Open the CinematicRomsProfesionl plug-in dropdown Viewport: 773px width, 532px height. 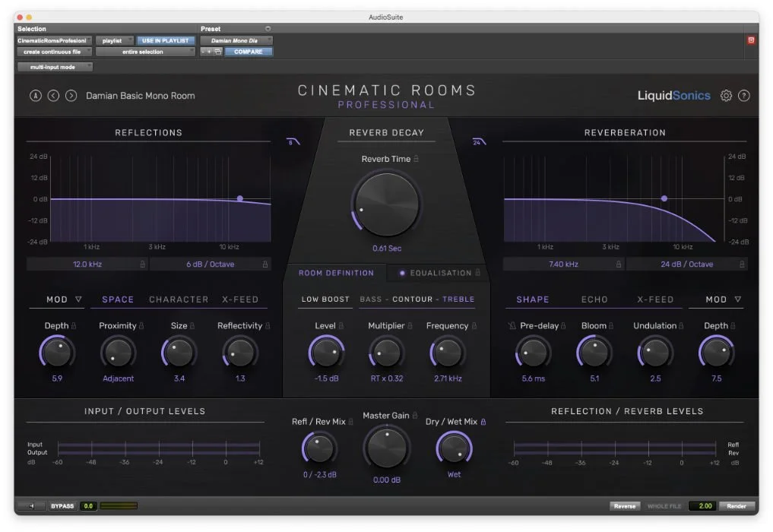point(54,40)
